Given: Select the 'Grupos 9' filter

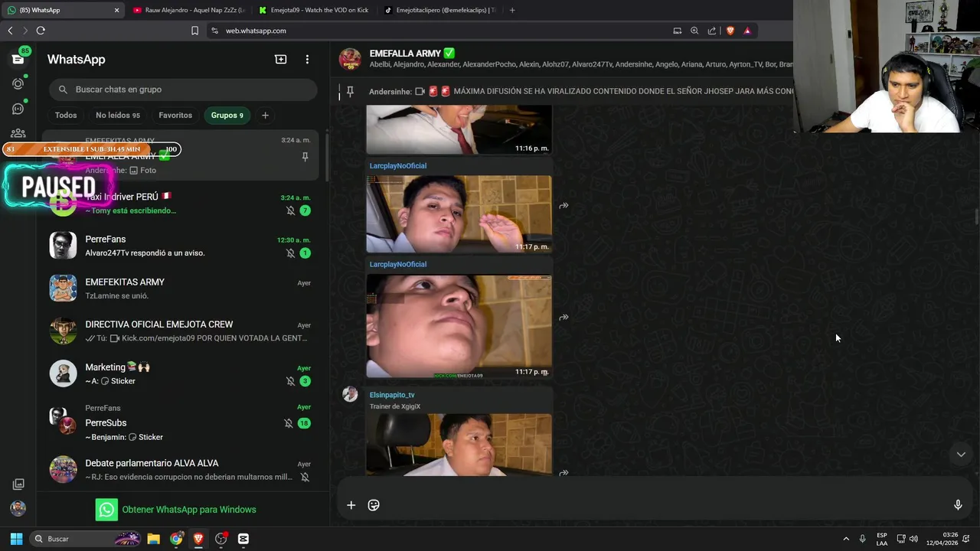Looking at the screenshot, I should (x=227, y=116).
